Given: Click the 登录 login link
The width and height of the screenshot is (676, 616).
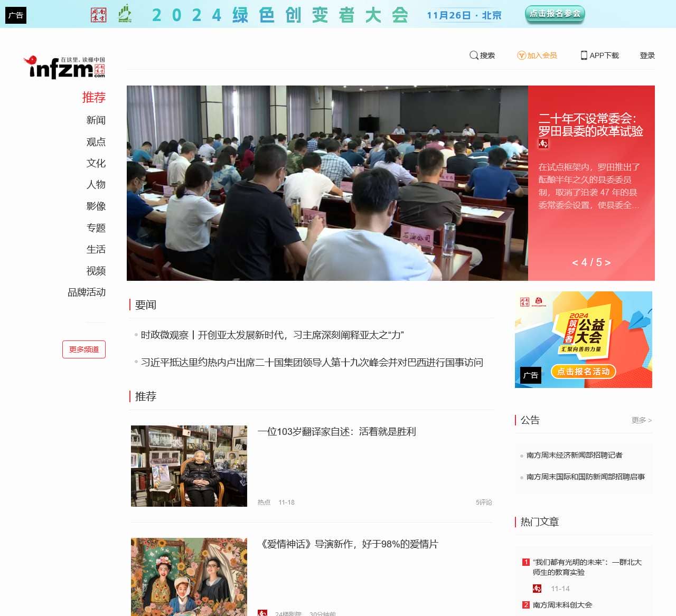Looking at the screenshot, I should click(647, 55).
